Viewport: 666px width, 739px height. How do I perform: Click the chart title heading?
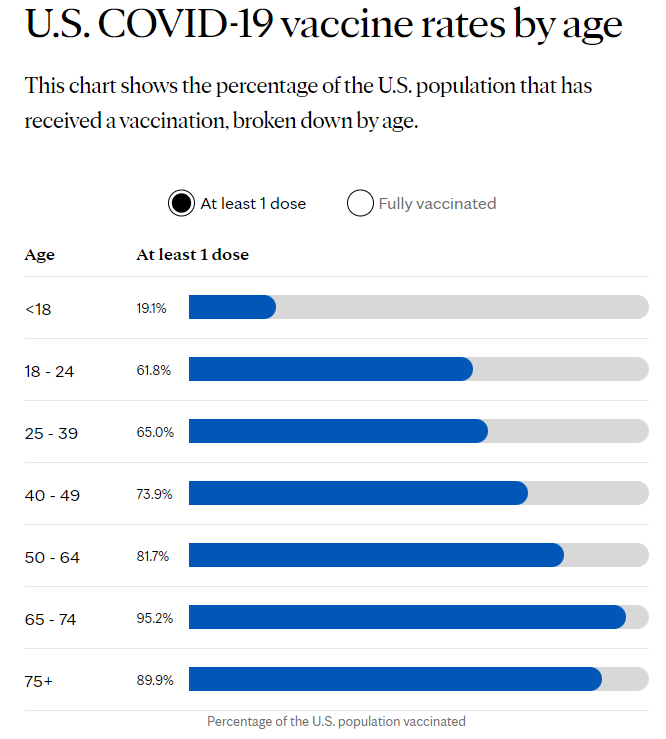pyautogui.click(x=324, y=26)
